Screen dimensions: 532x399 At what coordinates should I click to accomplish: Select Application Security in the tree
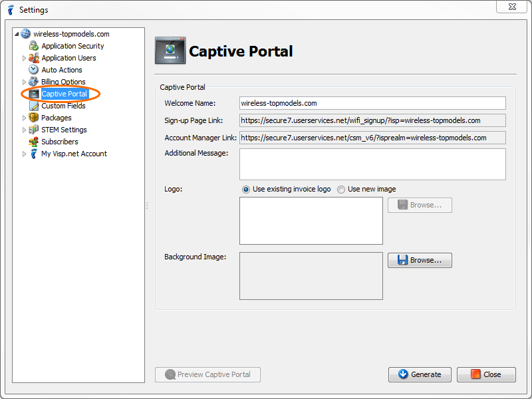click(x=72, y=46)
